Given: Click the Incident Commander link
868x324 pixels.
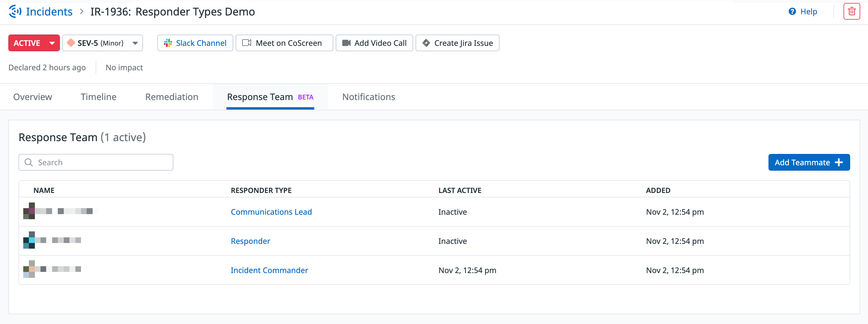Looking at the screenshot, I should (x=269, y=270).
